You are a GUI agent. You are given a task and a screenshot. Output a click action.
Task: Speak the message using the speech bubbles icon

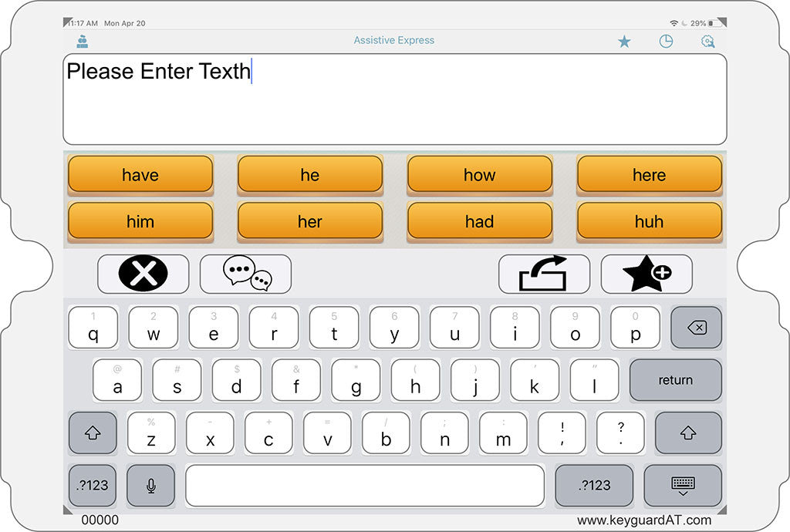coord(245,274)
